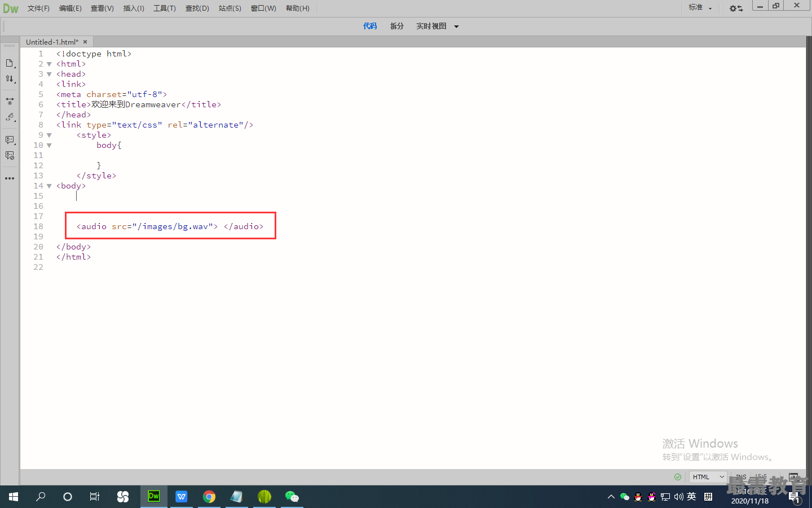The image size is (812, 508).
Task: Open Windows Start menu
Action: click(x=14, y=497)
